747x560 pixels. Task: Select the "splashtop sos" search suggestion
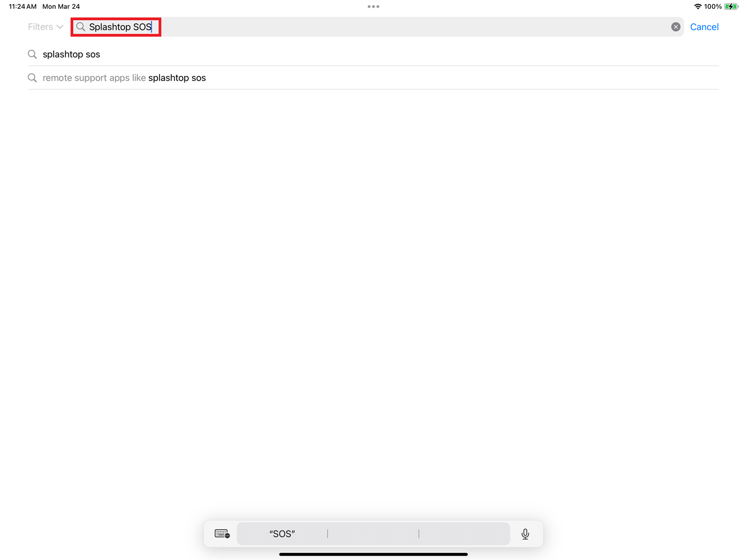pyautogui.click(x=373, y=54)
